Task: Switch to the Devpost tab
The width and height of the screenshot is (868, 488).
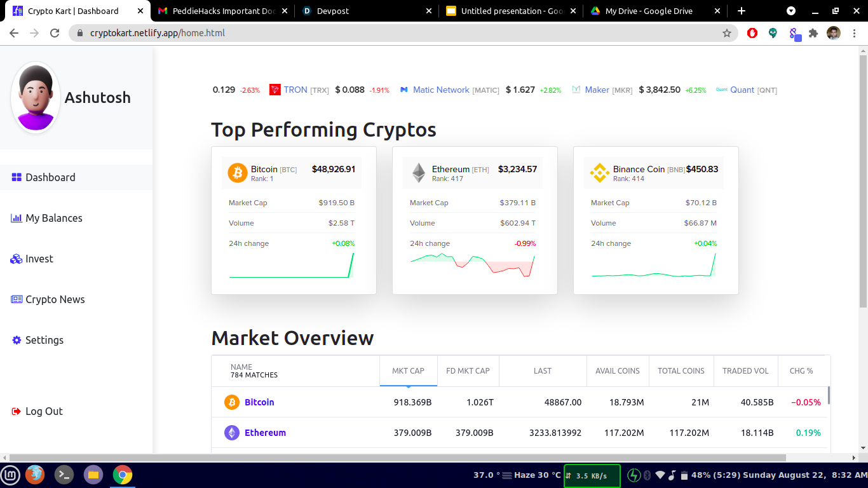Action: pyautogui.click(x=367, y=11)
